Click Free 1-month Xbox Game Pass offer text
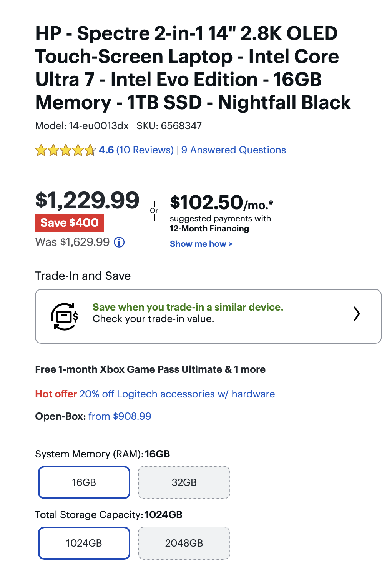The image size is (392, 572). click(150, 369)
